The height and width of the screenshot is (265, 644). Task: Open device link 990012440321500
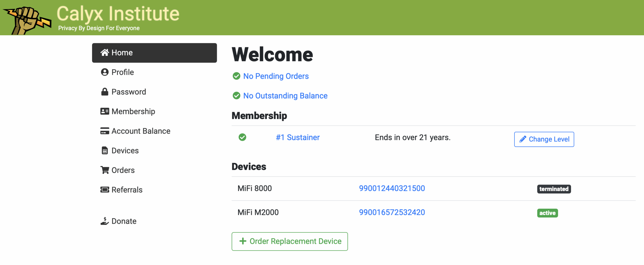coord(392,188)
